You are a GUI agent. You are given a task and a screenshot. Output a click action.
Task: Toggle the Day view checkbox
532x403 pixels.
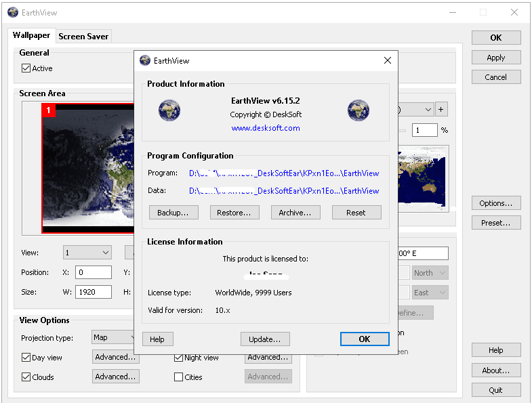26,357
